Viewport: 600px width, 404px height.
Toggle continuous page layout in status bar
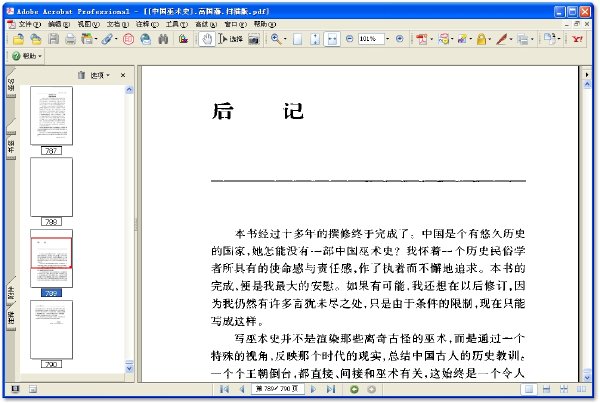546,389
